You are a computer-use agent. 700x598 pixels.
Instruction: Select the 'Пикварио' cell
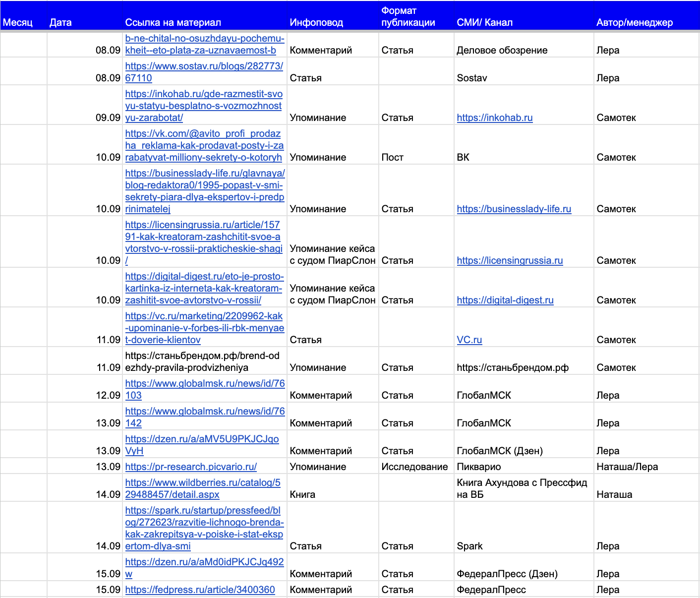click(x=524, y=466)
